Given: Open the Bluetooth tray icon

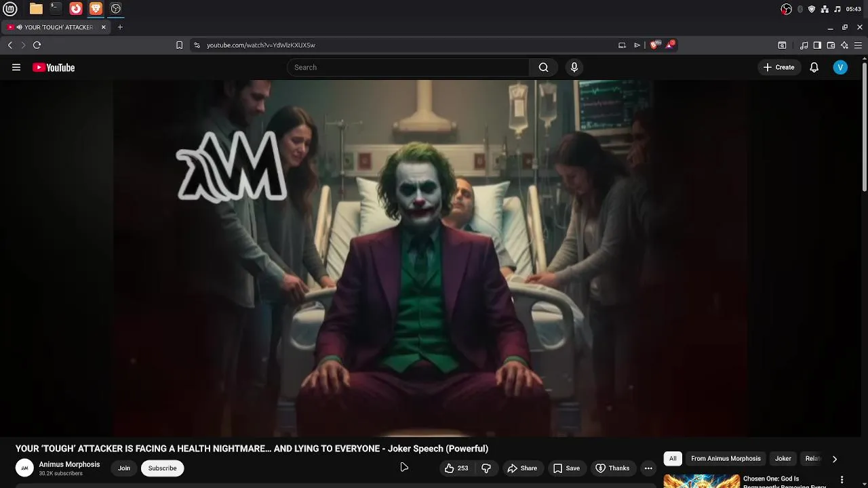Looking at the screenshot, I should coord(800,9).
